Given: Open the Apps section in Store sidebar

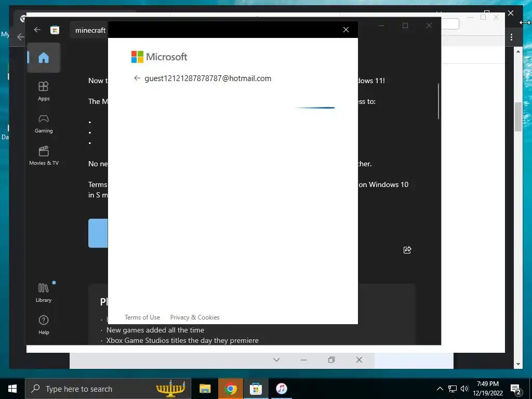Looking at the screenshot, I should [x=44, y=91].
